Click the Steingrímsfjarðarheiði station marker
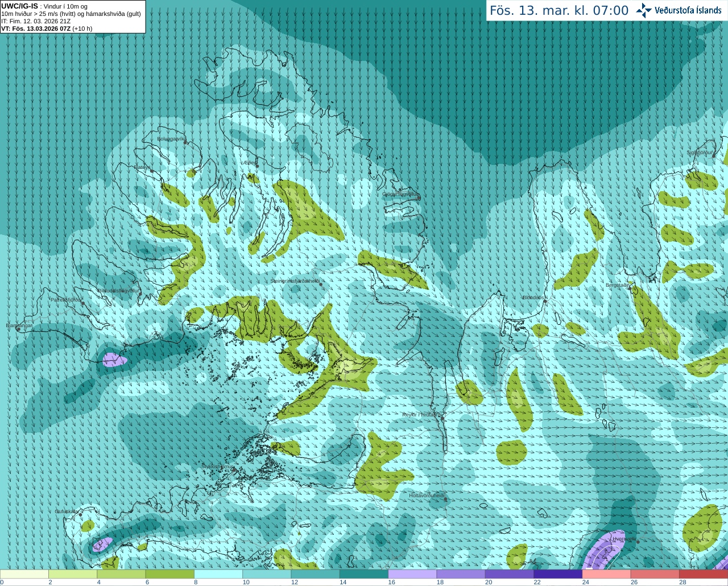Image resolution: width=728 pixels, height=586 pixels. click(322, 284)
